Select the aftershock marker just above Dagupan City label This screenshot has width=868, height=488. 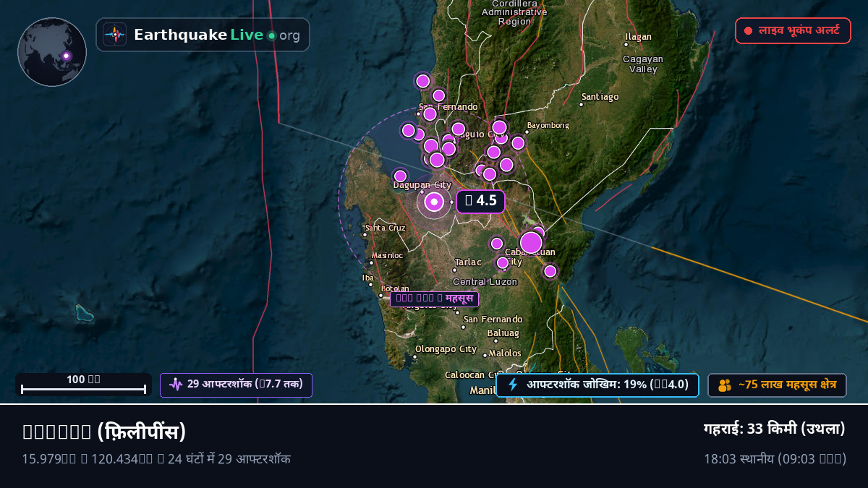tap(400, 176)
